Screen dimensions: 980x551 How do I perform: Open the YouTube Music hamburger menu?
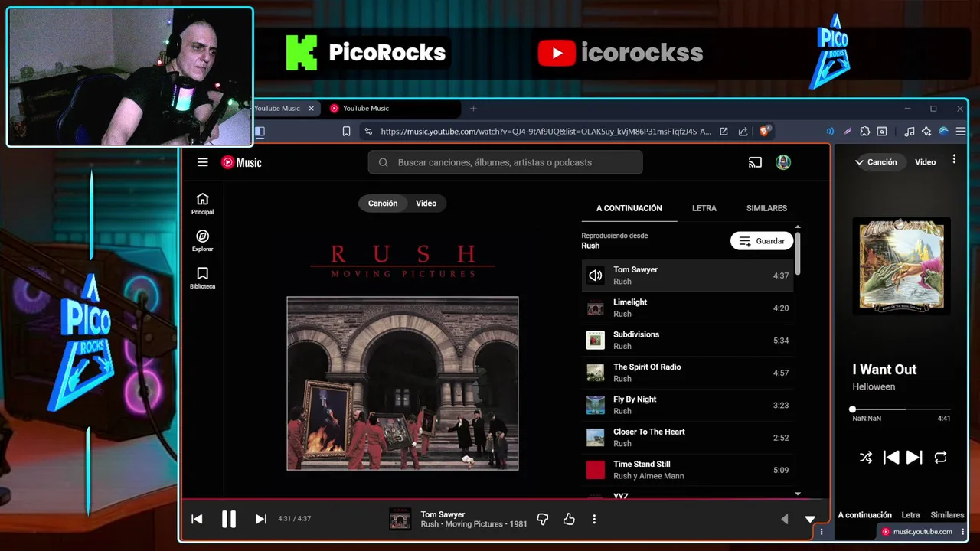[202, 162]
